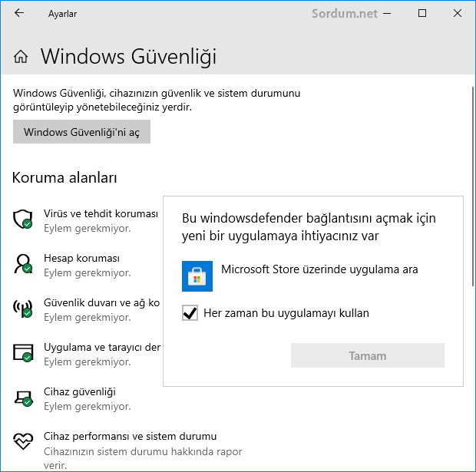Select the Hesap koruması person icon

23,263
